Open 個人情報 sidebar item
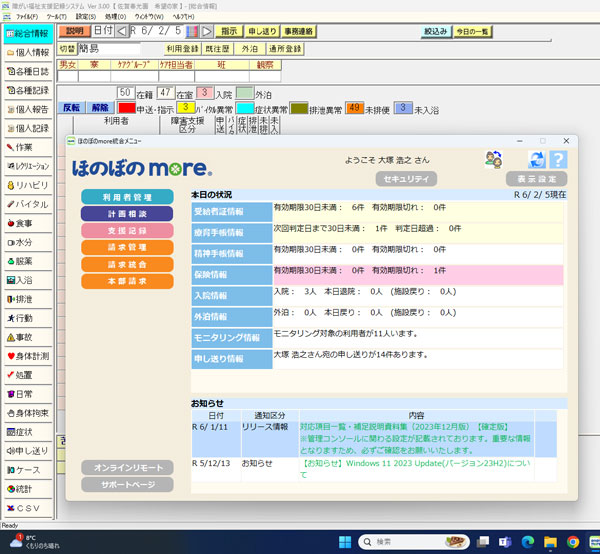This screenshot has height=554, width=600. click(28, 52)
